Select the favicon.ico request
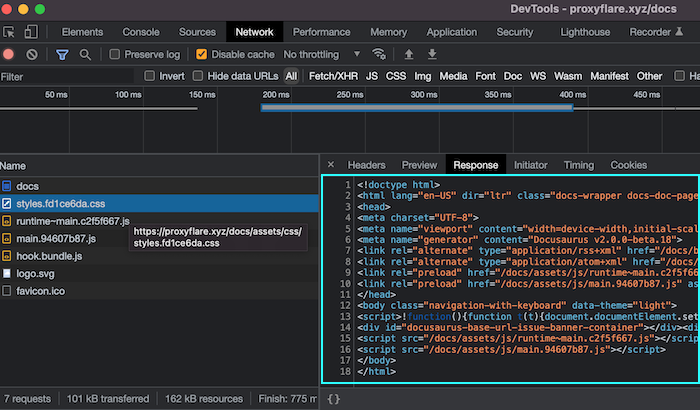 coord(159,291)
